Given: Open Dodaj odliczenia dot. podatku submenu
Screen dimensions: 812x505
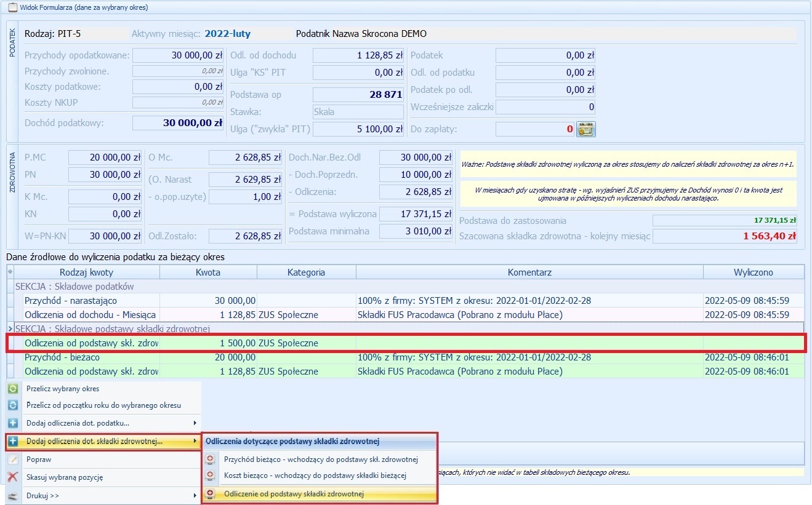Looking at the screenshot, I should (x=103, y=423).
